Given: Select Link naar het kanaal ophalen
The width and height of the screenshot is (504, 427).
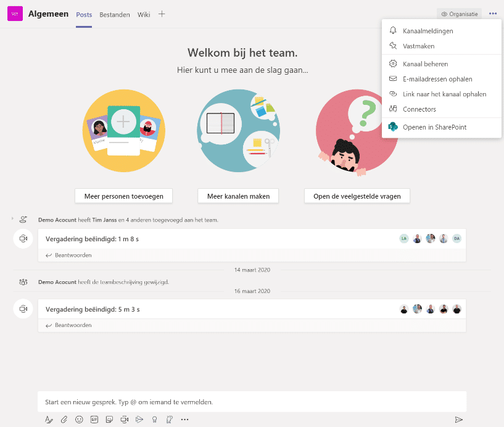Looking at the screenshot, I should click(442, 94).
